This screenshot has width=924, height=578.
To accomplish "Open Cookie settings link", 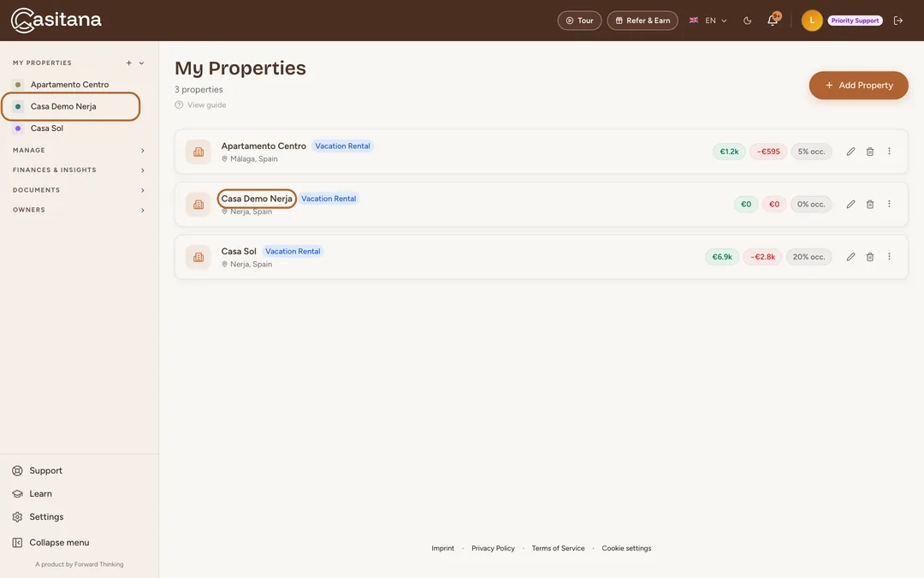I will 626,548.
